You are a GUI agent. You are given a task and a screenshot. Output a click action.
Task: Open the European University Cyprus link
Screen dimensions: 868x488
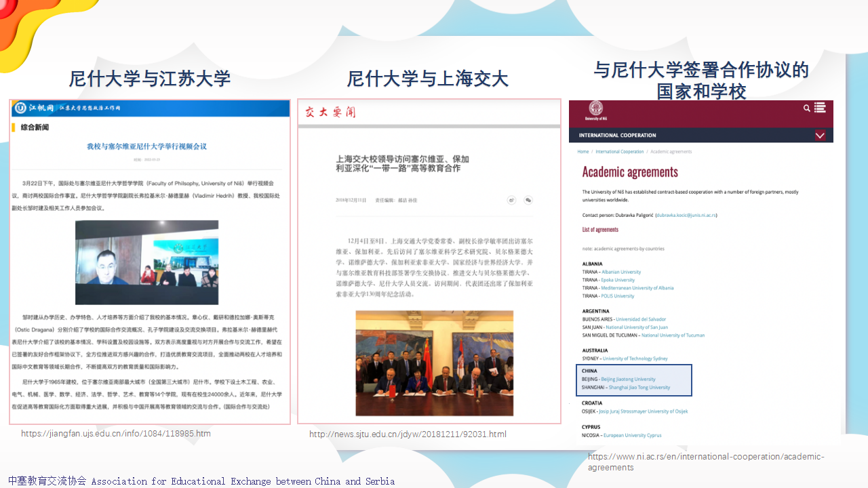633,435
